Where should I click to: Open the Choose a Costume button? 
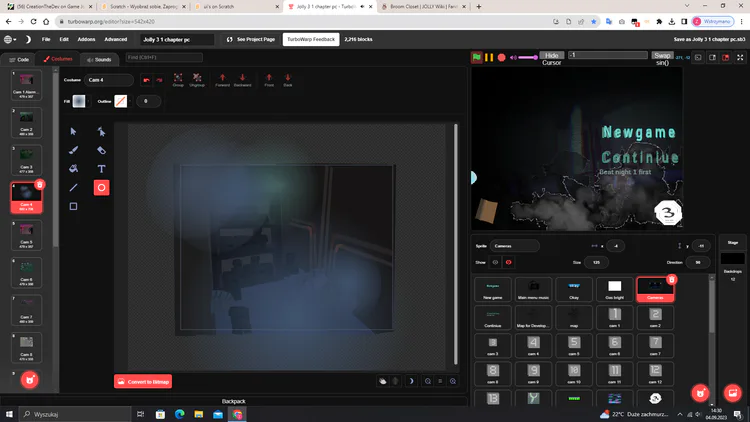(x=30, y=380)
